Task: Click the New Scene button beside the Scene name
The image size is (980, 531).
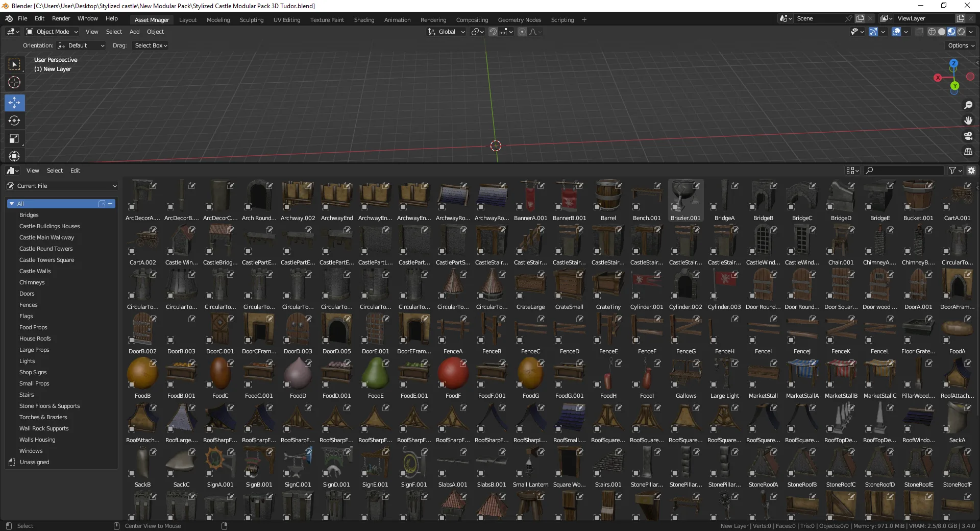Action: point(860,18)
